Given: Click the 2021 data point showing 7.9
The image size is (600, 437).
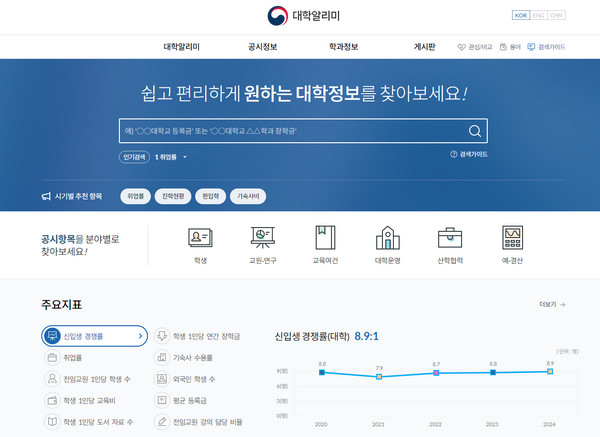Looking at the screenshot, I should (x=379, y=377).
